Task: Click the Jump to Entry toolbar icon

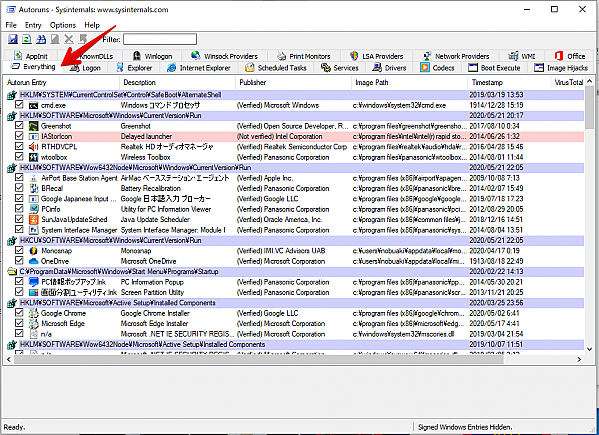Action: pos(83,39)
